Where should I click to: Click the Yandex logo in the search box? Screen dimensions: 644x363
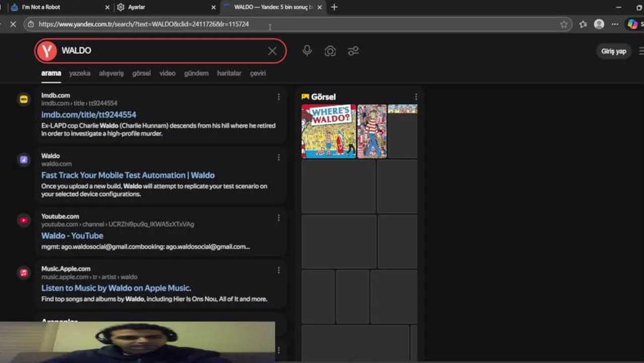(47, 51)
